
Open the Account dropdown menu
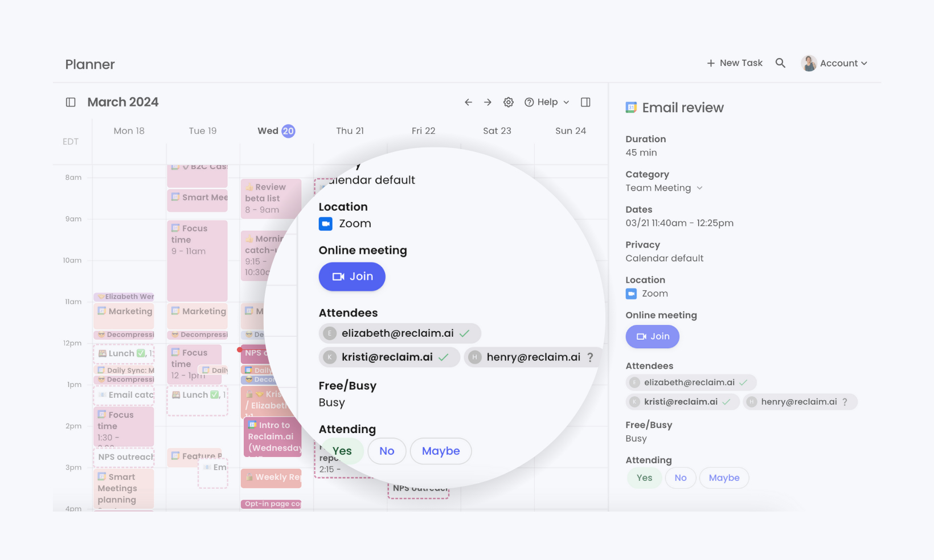843,63
